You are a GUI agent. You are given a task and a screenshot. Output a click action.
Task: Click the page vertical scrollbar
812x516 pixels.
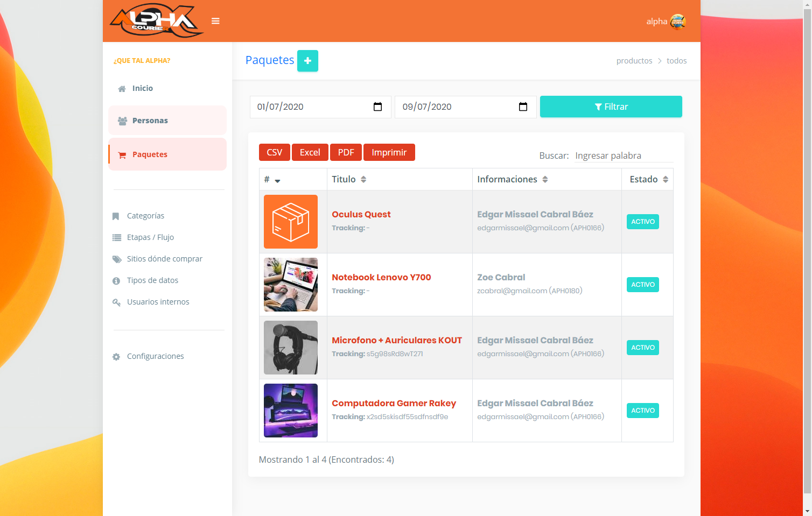(x=807, y=251)
